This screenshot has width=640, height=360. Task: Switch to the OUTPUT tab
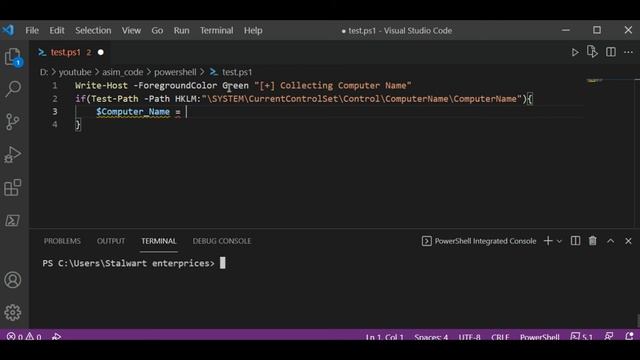[x=111, y=241]
